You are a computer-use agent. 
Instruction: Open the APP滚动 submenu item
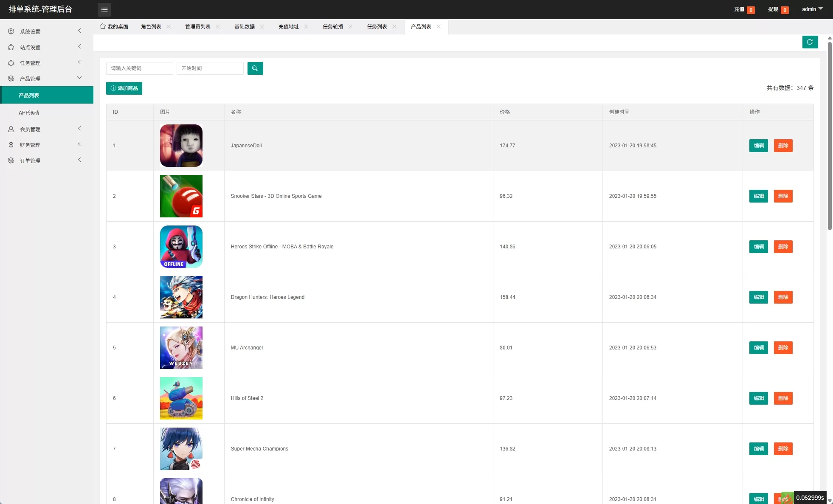click(29, 113)
